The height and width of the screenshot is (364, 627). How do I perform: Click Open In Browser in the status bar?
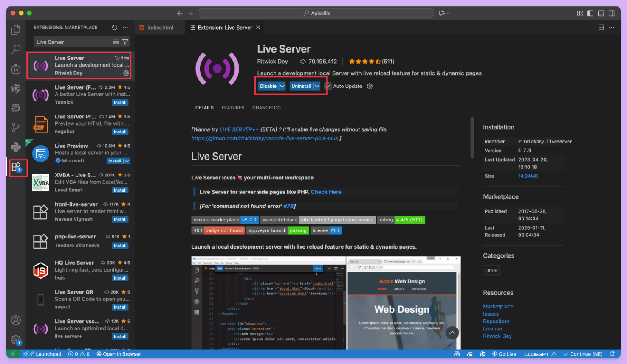[119, 353]
